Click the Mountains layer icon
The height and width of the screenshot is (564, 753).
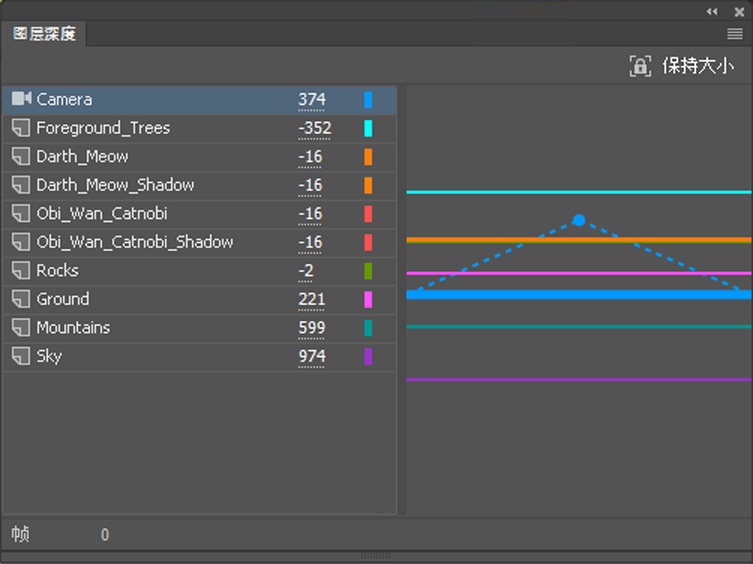click(21, 327)
